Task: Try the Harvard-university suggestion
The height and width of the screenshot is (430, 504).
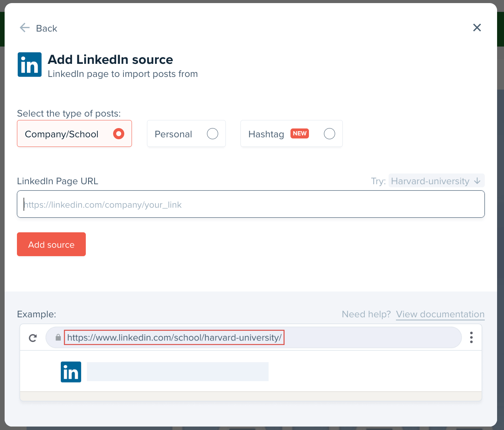Action: [x=430, y=181]
